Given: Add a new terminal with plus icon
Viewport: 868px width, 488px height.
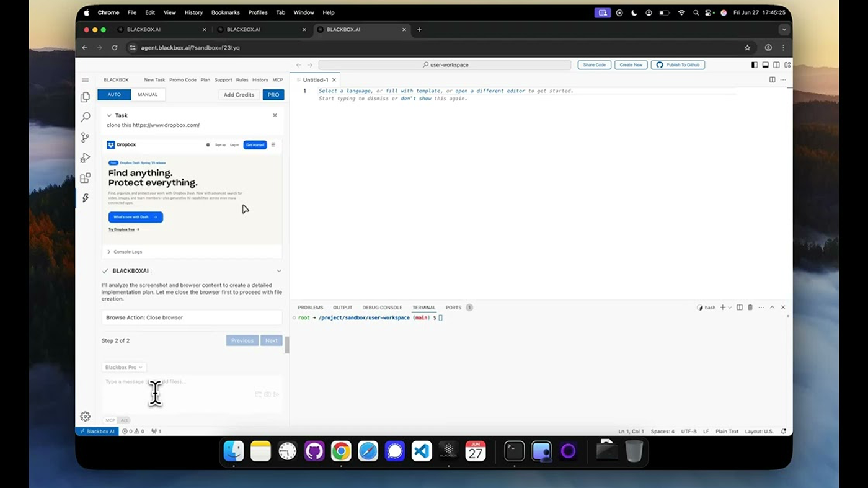Looking at the screenshot, I should pyautogui.click(x=722, y=308).
